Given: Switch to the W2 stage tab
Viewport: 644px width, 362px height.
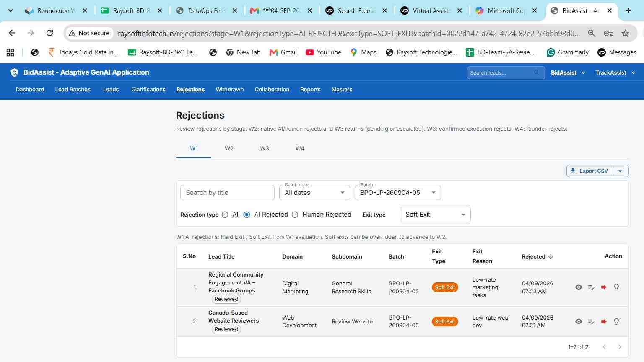Looking at the screenshot, I should (x=229, y=148).
